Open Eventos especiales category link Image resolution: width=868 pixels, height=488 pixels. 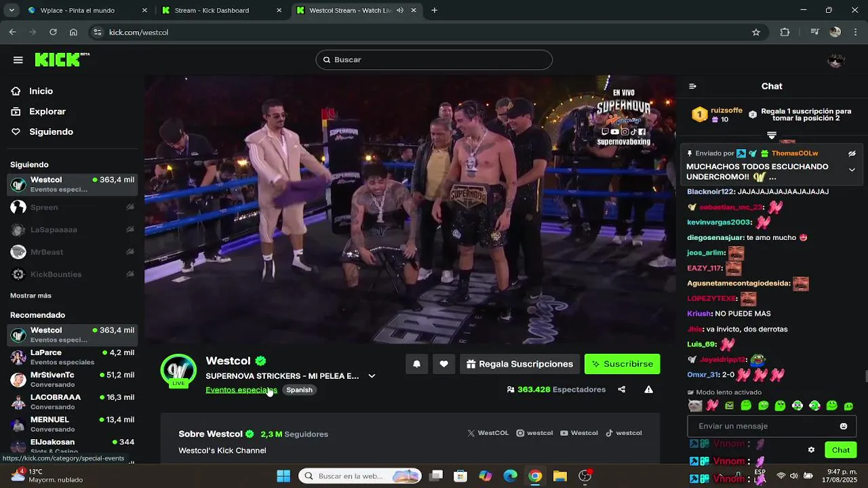241,390
